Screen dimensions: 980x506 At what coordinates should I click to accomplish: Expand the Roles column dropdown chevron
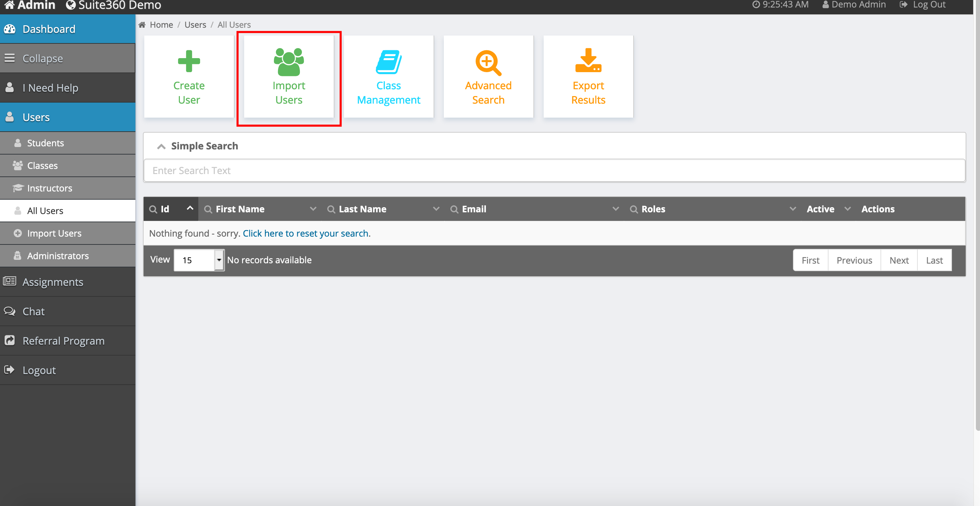point(792,209)
